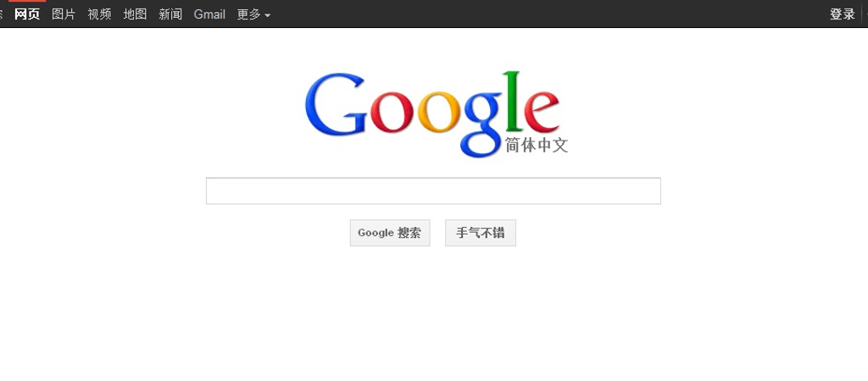This screenshot has height=381, width=868.
Task: Click the yellow letter o in logo
Action: [x=439, y=112]
